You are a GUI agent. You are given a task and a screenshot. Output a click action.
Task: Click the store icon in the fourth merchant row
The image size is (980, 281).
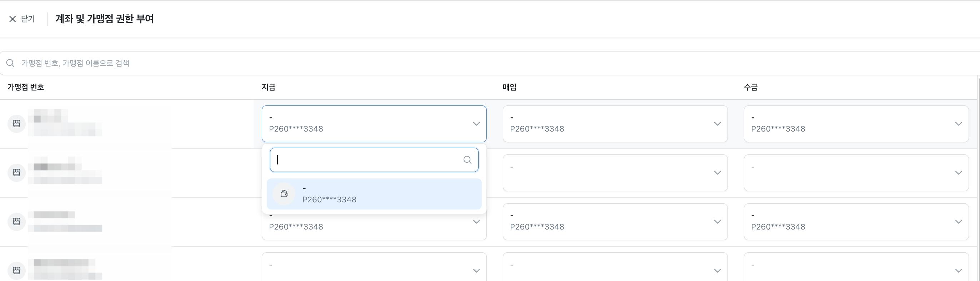pyautogui.click(x=17, y=270)
